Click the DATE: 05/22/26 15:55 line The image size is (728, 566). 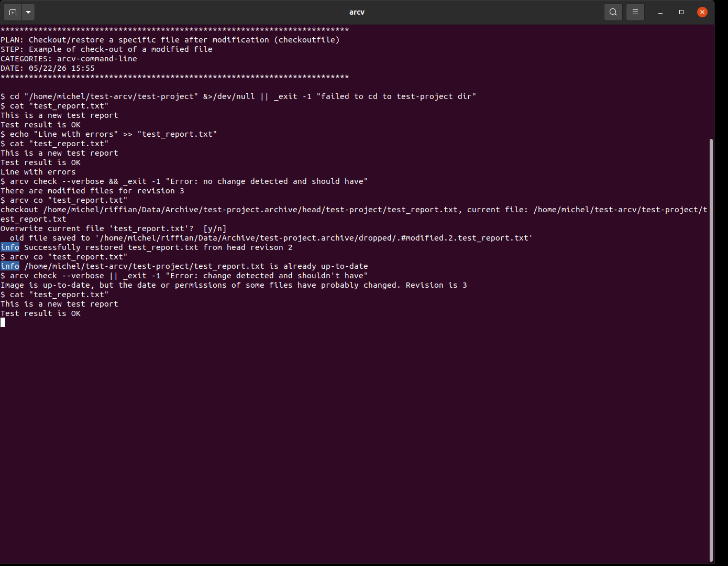click(48, 68)
